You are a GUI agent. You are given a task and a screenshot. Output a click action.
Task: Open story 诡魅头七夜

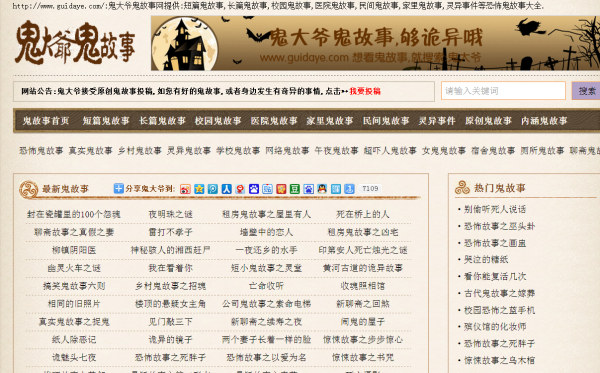tap(74, 358)
